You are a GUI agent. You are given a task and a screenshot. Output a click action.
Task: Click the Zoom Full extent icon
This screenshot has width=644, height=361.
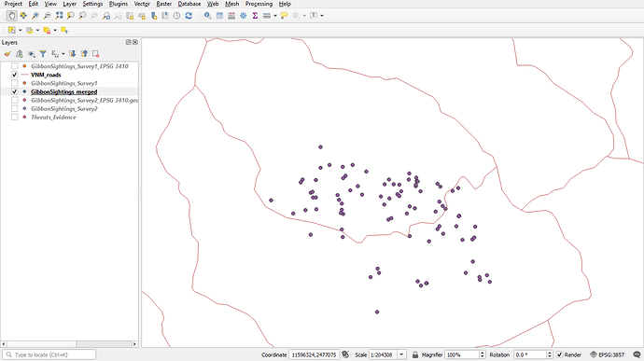(x=59, y=16)
